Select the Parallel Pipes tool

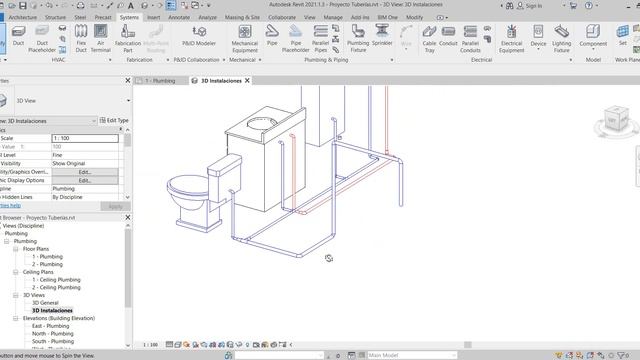tap(320, 39)
